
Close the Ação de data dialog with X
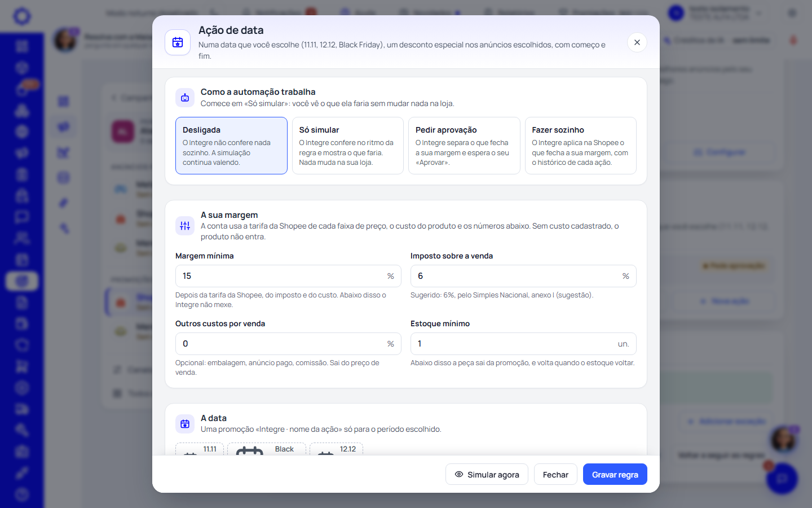coord(637,42)
